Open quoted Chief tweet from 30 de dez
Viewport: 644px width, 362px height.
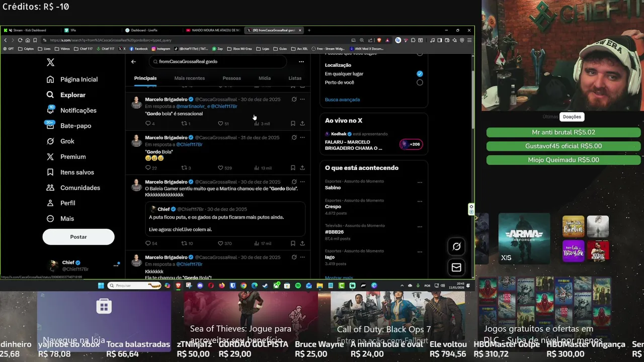pyautogui.click(x=225, y=219)
